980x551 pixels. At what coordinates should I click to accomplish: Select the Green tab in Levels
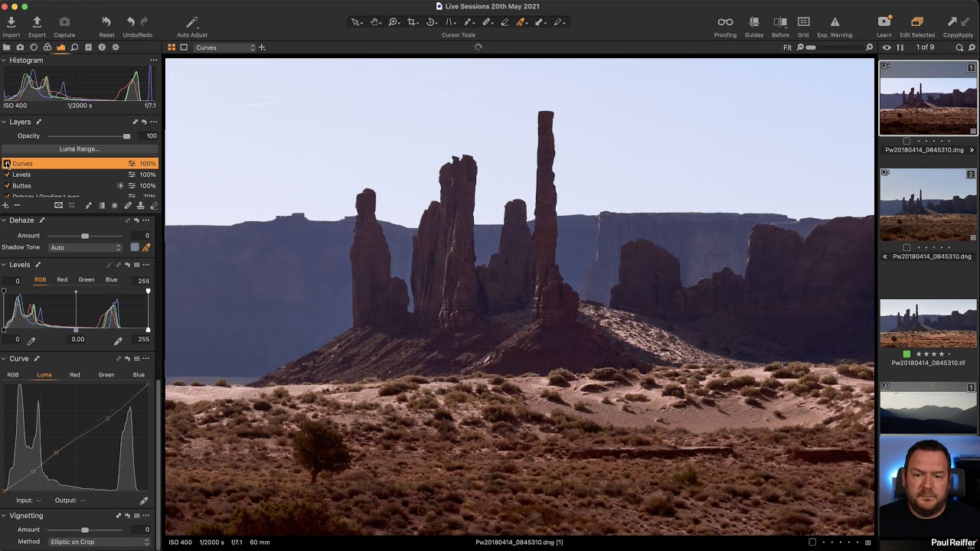pos(87,280)
